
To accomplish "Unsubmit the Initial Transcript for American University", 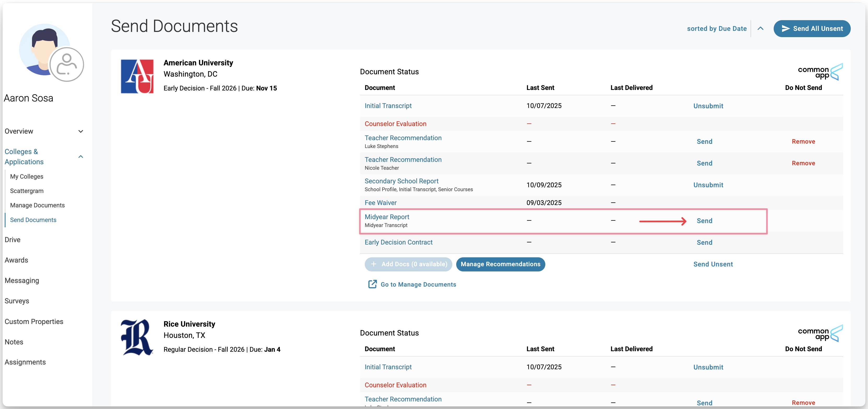I will point(708,106).
